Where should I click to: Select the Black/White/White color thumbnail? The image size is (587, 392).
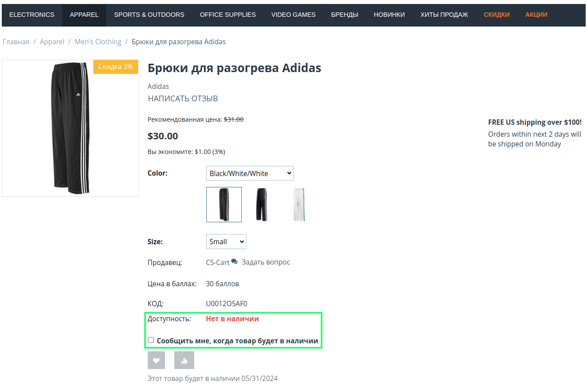point(224,204)
